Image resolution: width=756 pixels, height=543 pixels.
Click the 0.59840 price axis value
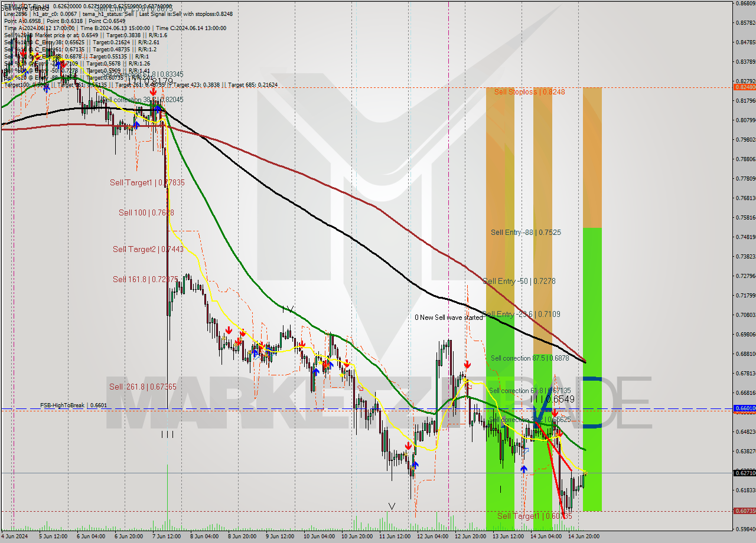click(745, 529)
